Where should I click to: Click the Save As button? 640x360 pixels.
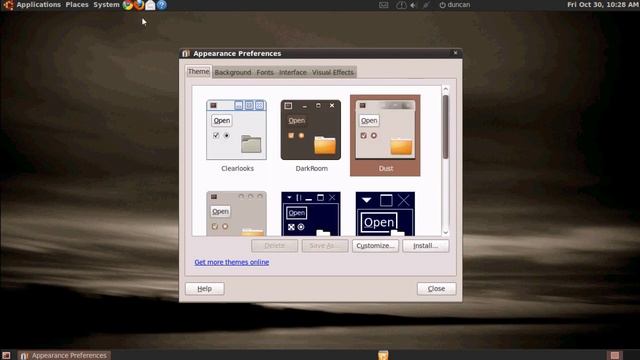pyautogui.click(x=325, y=246)
